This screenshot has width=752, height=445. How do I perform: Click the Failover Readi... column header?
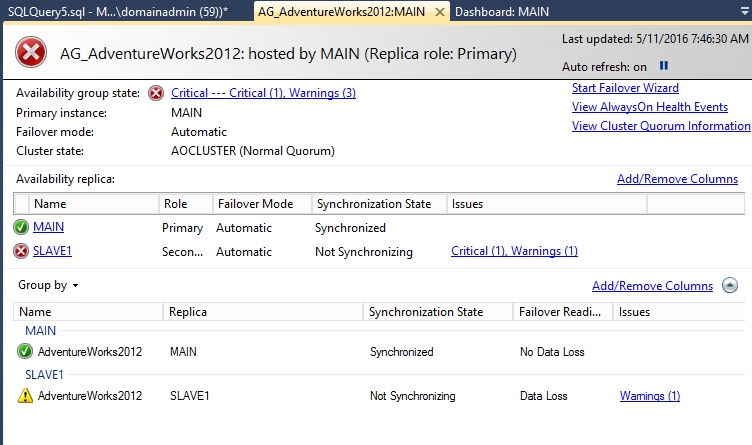point(563,312)
